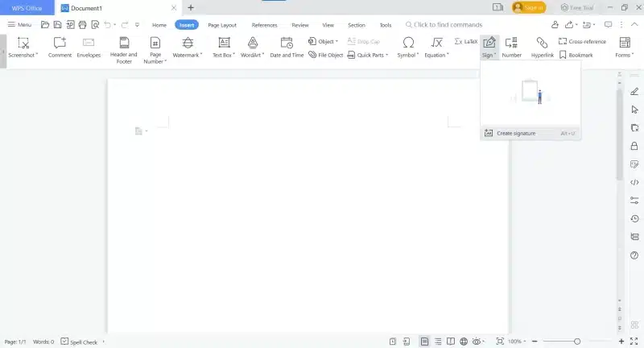
Task: Print the document via printer icon
Action: click(x=82, y=25)
